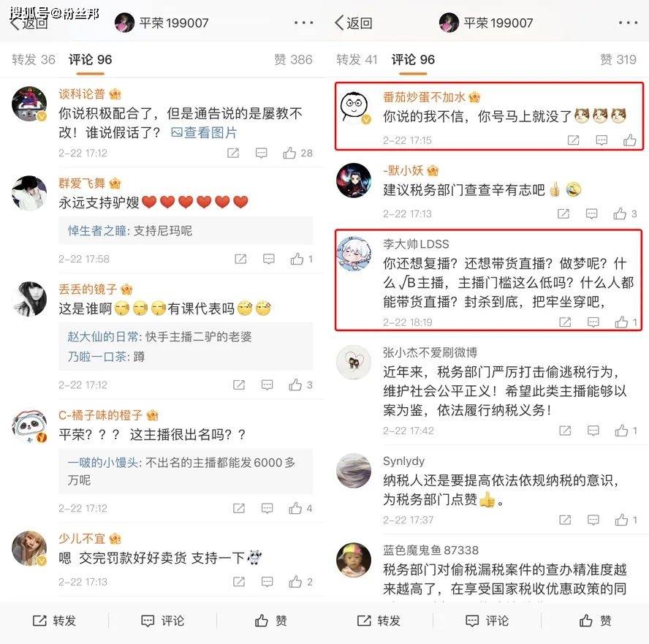The image size is (649, 644).
Task: Reply to the comment by -默小妖
Action: 591,213
